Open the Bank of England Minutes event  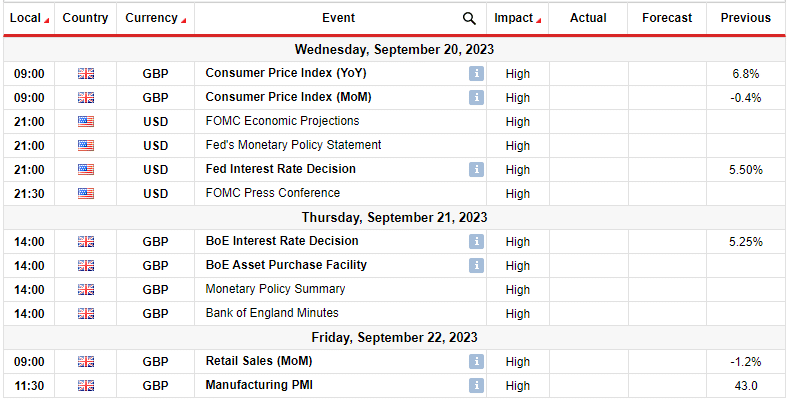coord(272,313)
